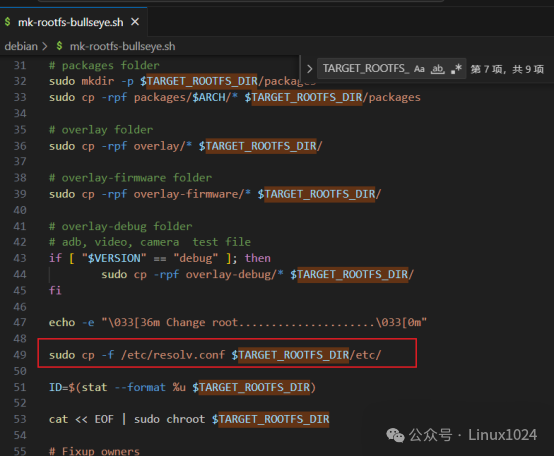Expand the replace field in find widget

coord(309,69)
